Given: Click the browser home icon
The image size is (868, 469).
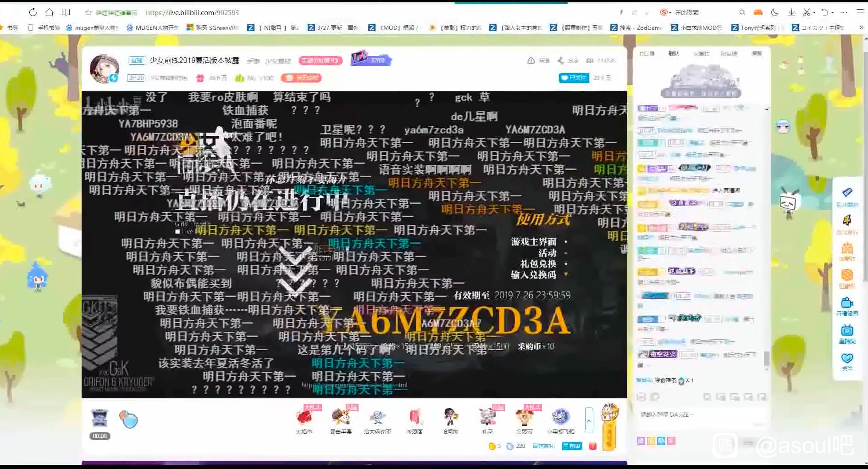Looking at the screenshot, I should (x=49, y=12).
